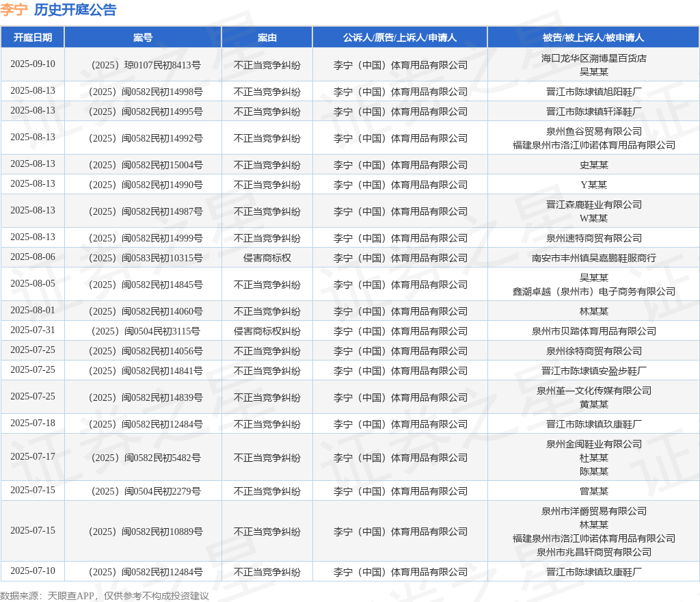Select the date cell 2025-07-17
This screenshot has width=700, height=602.
coord(33,456)
